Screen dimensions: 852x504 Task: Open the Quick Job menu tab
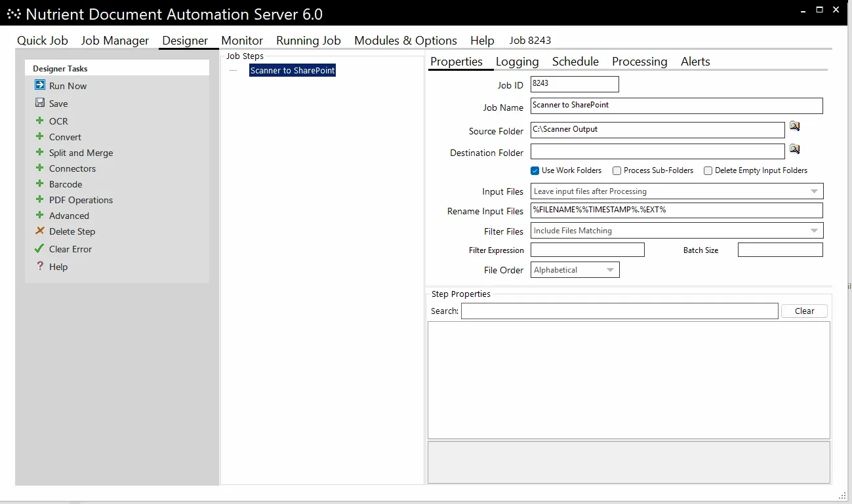pyautogui.click(x=43, y=41)
